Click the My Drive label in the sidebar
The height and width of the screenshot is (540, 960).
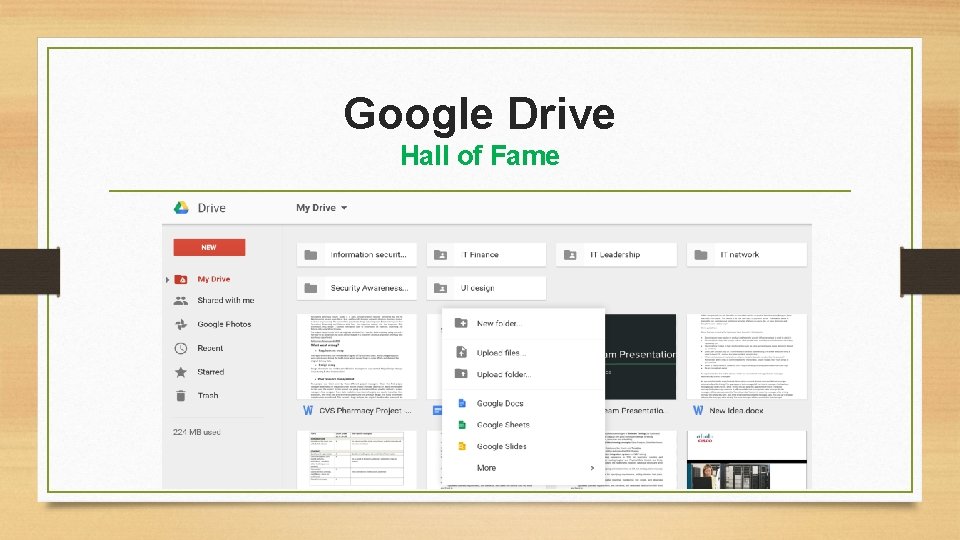pyautogui.click(x=214, y=279)
